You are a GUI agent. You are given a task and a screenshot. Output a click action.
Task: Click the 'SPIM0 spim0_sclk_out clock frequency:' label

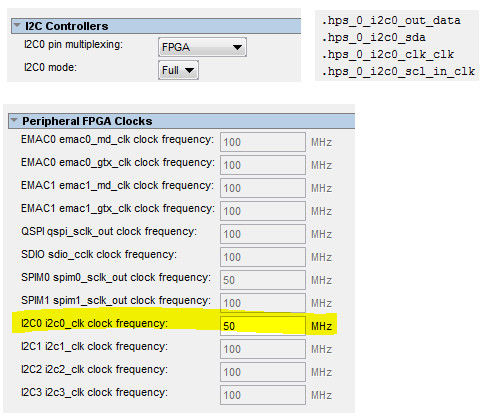click(x=116, y=277)
